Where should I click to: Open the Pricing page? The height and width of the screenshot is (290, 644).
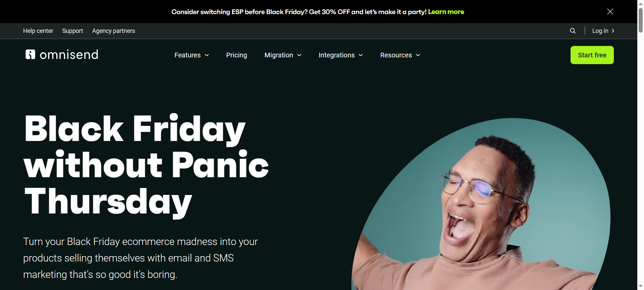point(237,55)
